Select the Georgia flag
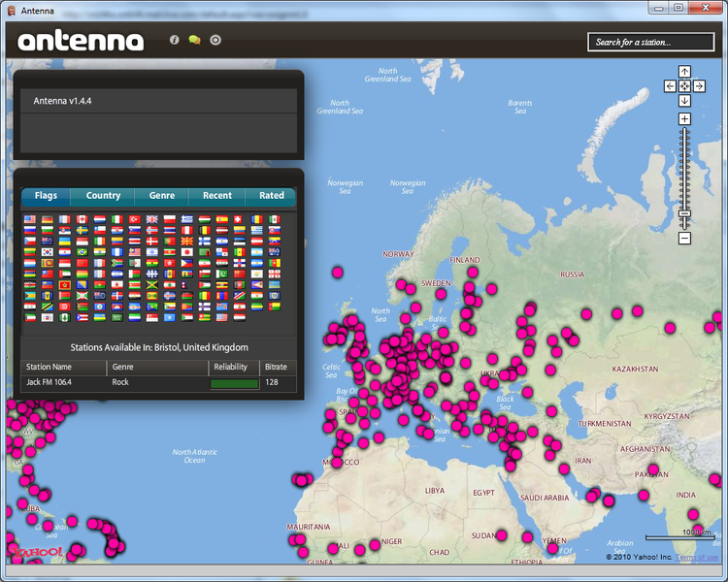Viewport: 728px width, 582px height. pyautogui.click(x=275, y=274)
